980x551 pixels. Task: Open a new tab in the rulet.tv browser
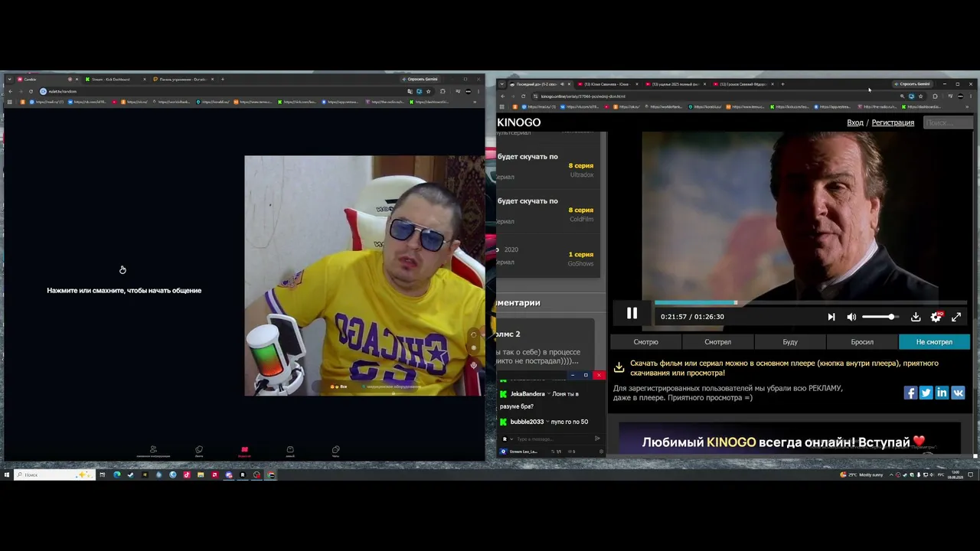223,80
